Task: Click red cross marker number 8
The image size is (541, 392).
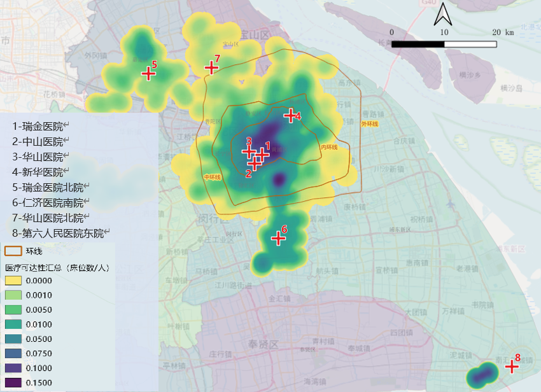Action: tap(512, 367)
